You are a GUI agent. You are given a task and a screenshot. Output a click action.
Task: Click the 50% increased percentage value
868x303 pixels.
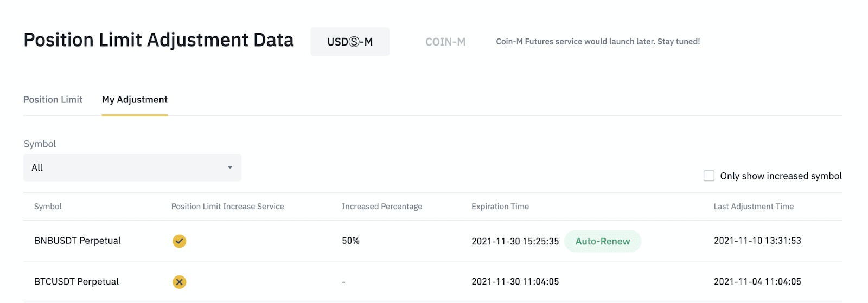coord(350,241)
